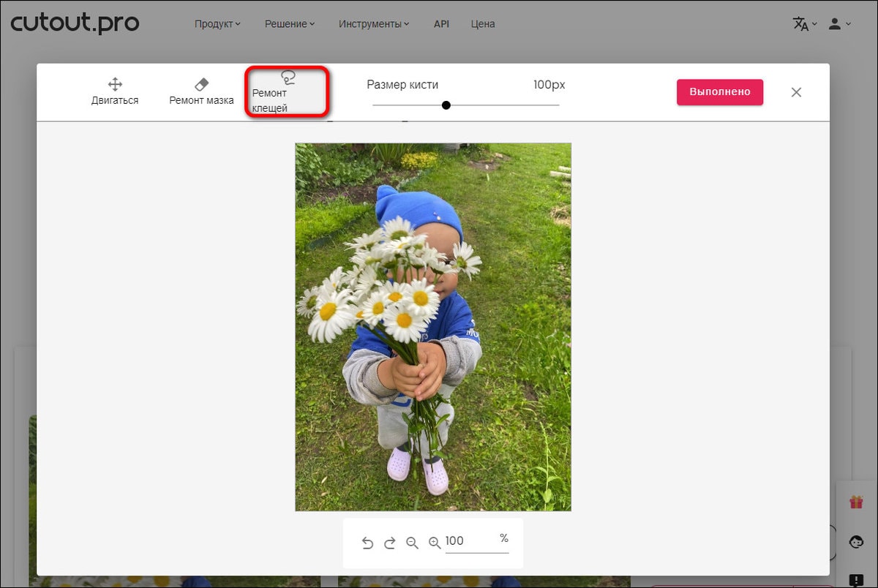
Task: Click the gift box icon
Action: (856, 502)
